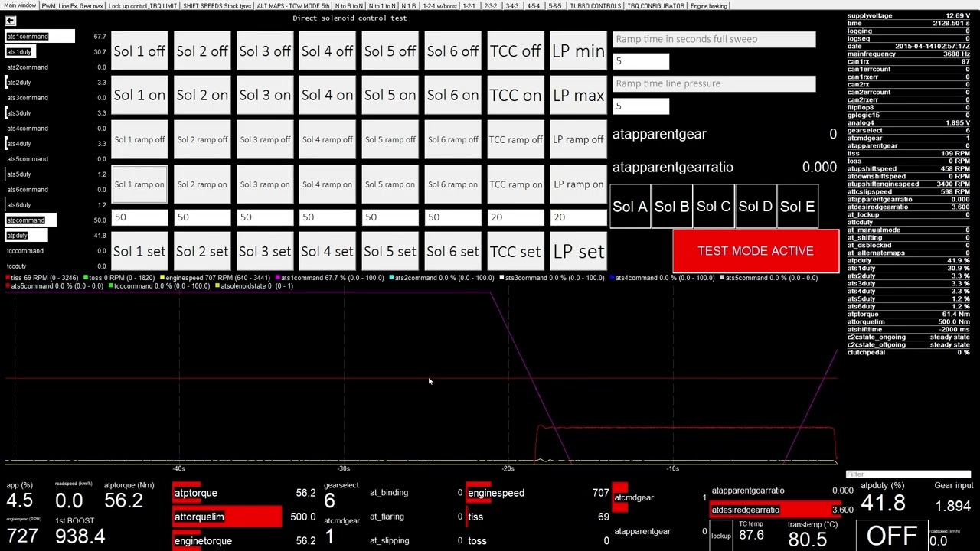Click the Sol 2 off button
Screen dimensions: 980x551
(202, 51)
